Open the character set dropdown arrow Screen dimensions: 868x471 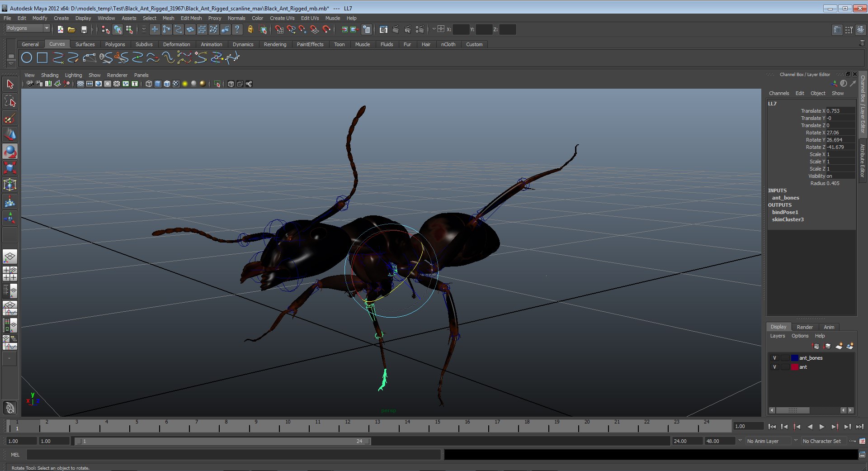(x=796, y=441)
